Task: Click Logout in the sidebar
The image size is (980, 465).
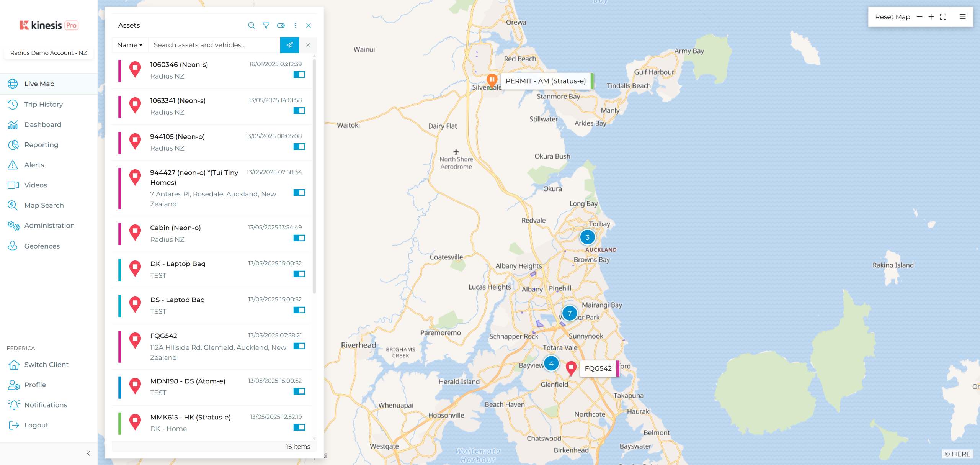Action: (36, 425)
